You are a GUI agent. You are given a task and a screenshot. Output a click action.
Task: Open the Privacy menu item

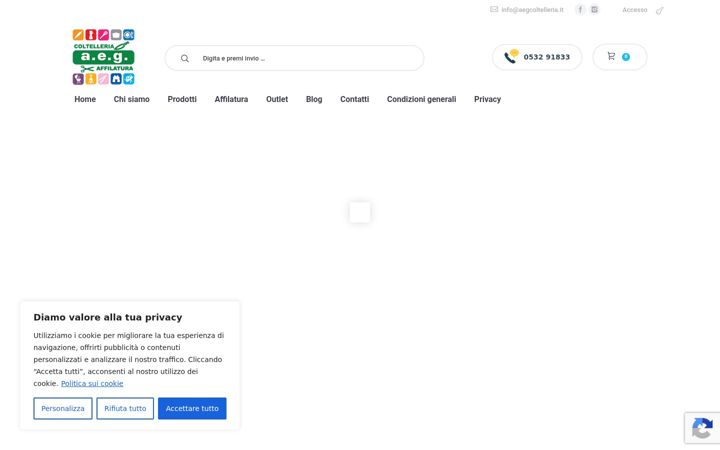487,99
